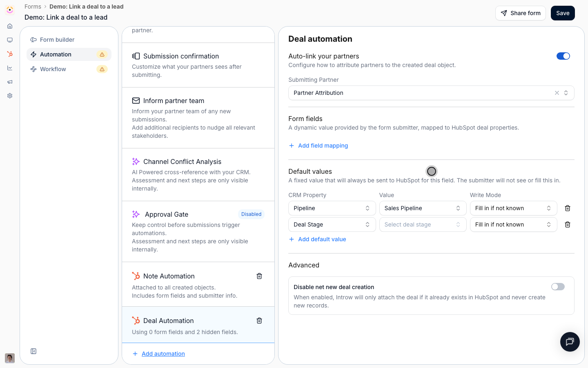
Task: Click the Submission confirmation icon
Action: pyautogui.click(x=136, y=56)
